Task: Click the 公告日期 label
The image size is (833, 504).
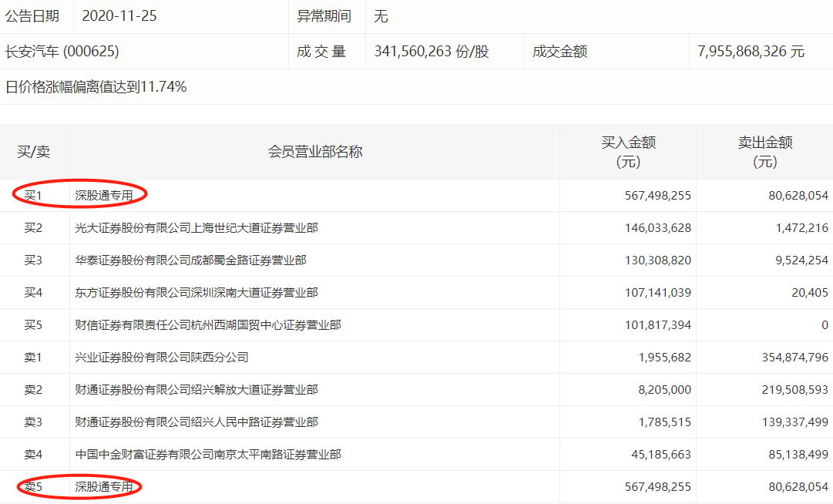Action: (x=32, y=16)
